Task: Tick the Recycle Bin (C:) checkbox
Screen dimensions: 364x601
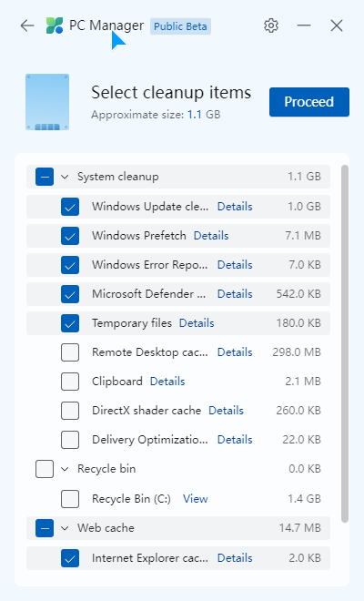Action: (70, 499)
